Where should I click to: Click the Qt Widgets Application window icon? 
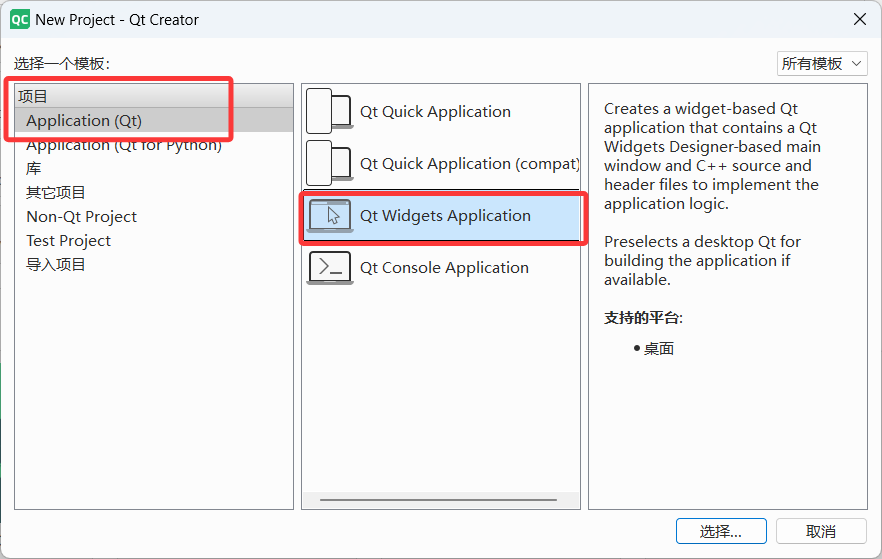point(330,216)
